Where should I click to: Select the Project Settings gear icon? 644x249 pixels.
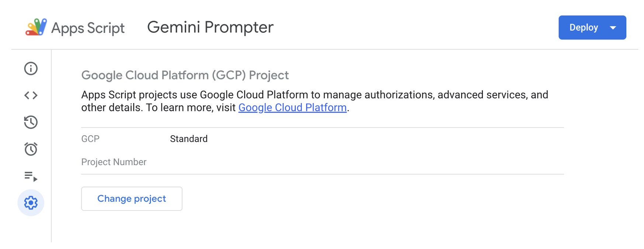coord(31,203)
